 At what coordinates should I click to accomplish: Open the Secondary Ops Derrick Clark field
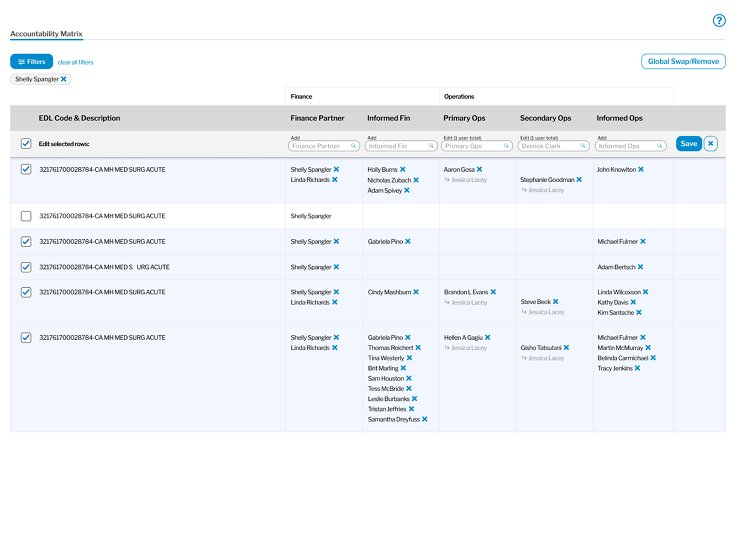point(553,146)
